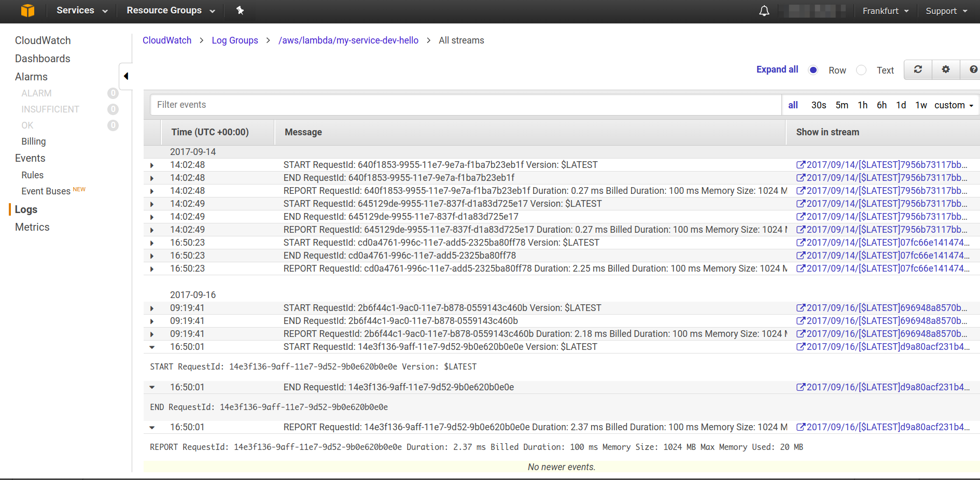980x480 pixels.
Task: Select the Text view radio button
Action: [861, 70]
